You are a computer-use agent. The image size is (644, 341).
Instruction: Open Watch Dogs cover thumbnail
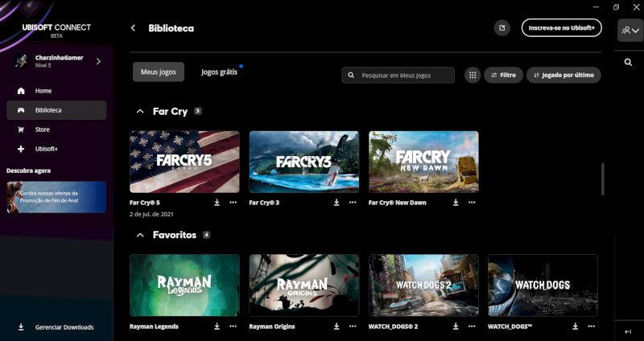[x=543, y=286]
